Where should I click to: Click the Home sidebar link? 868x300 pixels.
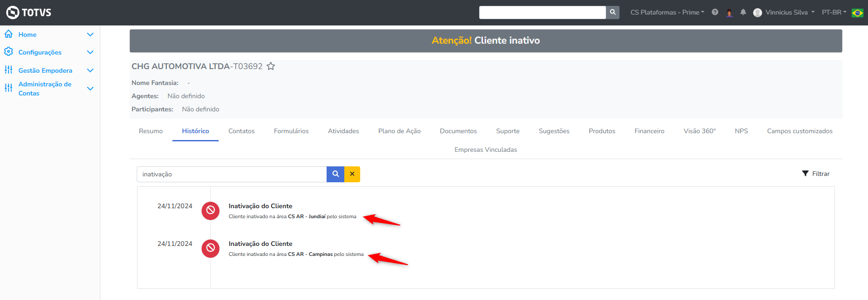pos(27,35)
